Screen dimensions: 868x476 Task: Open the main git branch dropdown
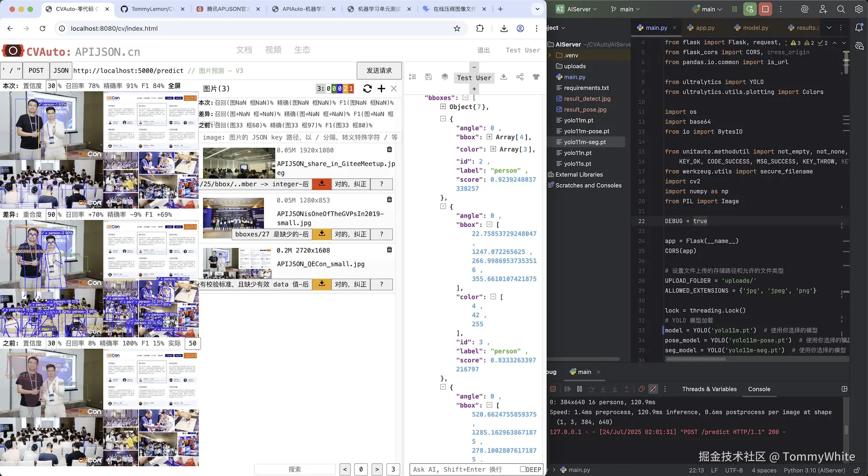[x=624, y=9]
